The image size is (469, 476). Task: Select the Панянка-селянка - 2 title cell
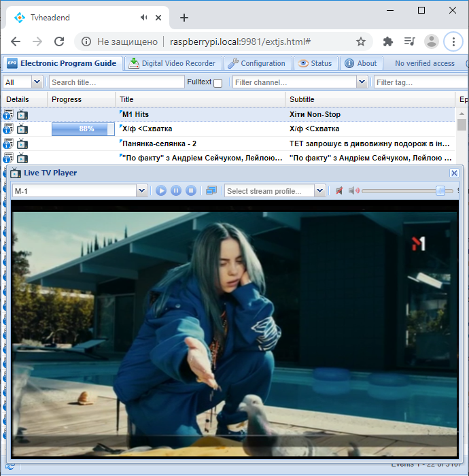pos(201,143)
